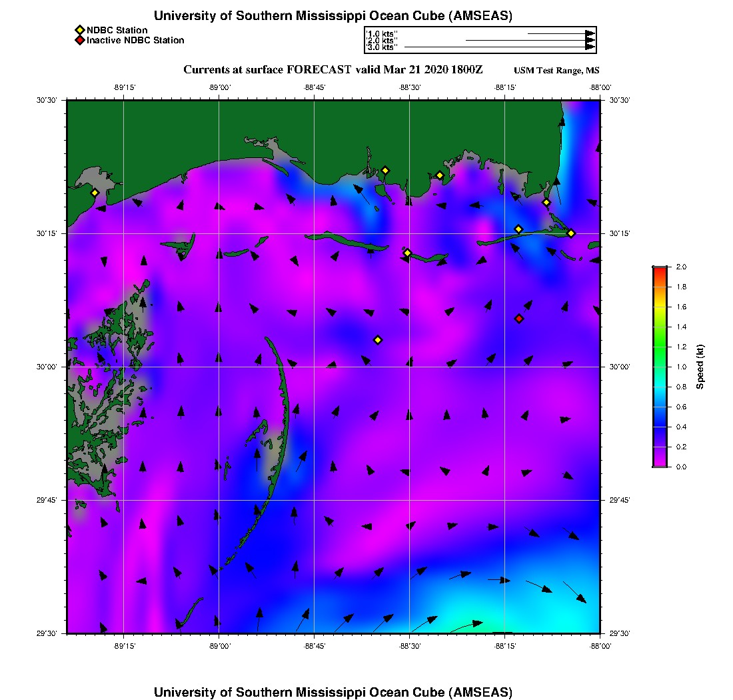733x700 pixels.
Task: Select the easternmost yellow NDBC station marker
Action: coord(571,233)
